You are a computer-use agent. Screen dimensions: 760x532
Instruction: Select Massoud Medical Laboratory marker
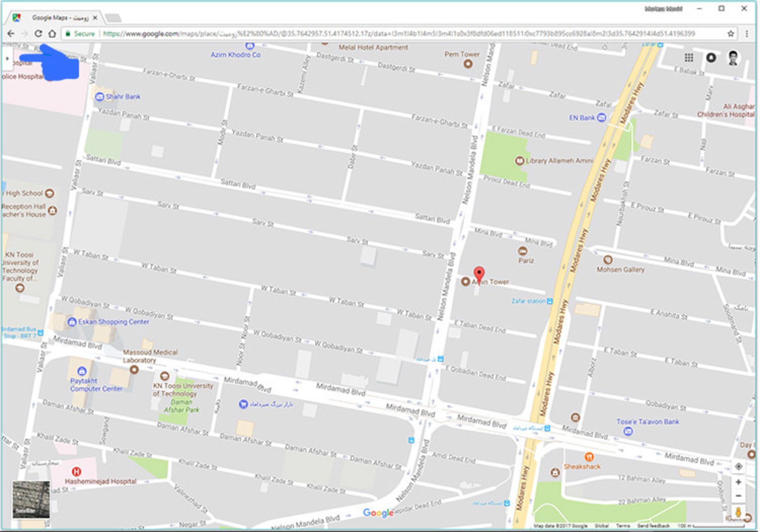click(134, 370)
